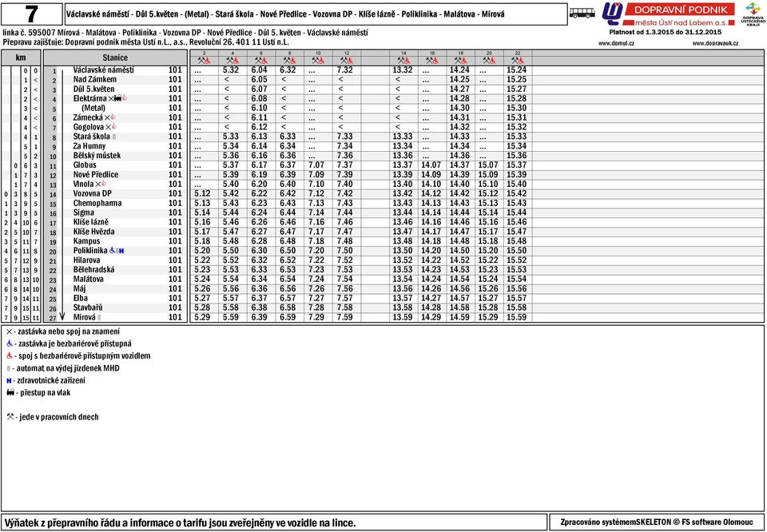Select the Důl 5.květen stop name
This screenshot has width=767, height=532.
click(x=94, y=89)
